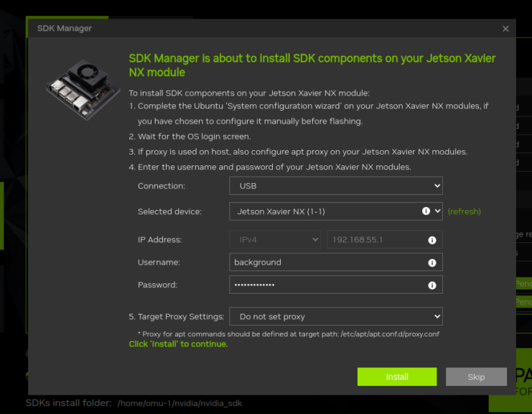Click the SDKs install folder path text

[179, 403]
